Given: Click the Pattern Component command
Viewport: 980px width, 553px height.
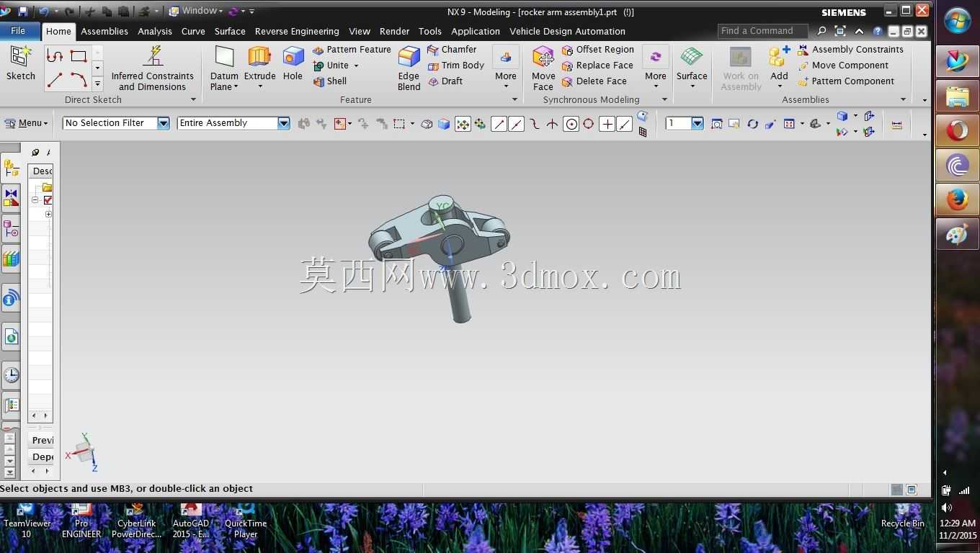Looking at the screenshot, I should pos(846,81).
